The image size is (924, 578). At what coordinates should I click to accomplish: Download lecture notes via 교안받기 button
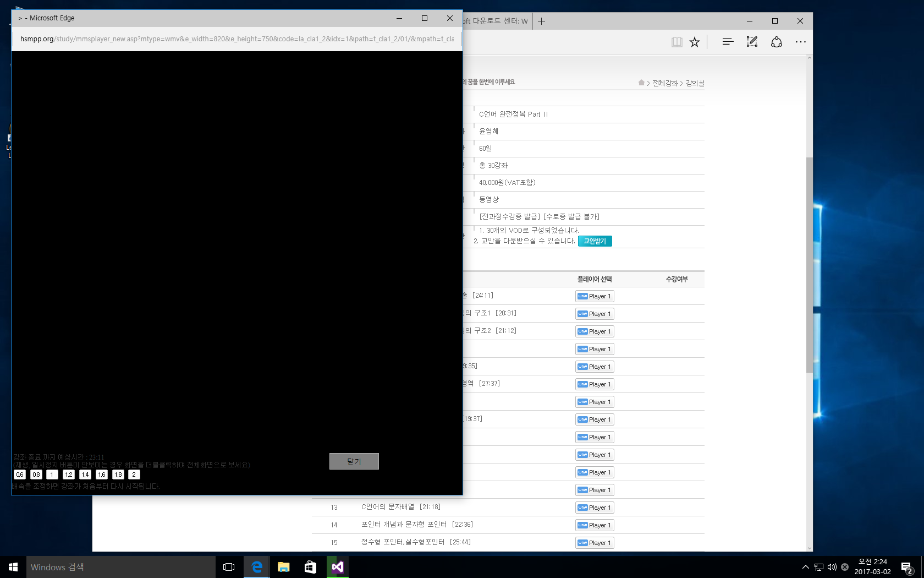(595, 241)
